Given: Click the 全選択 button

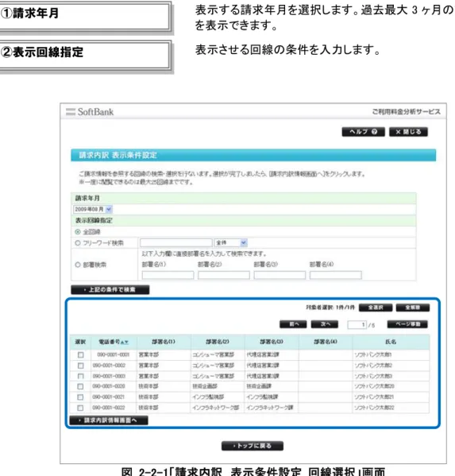Looking at the screenshot, I should 376,308.
